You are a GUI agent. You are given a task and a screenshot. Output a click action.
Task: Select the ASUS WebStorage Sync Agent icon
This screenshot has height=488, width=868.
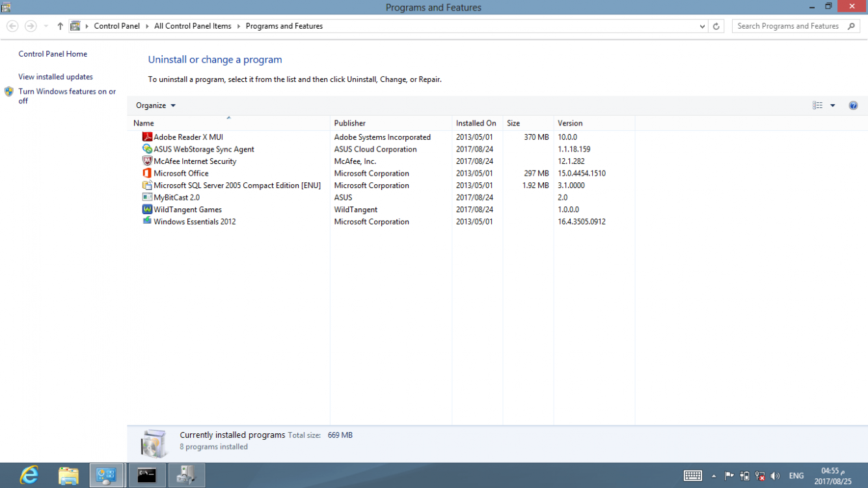(x=147, y=149)
